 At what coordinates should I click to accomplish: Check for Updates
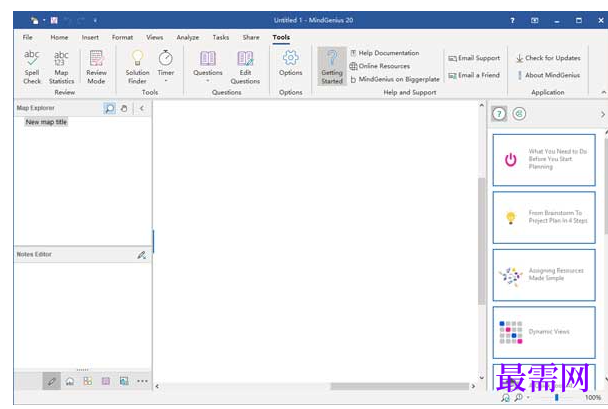548,58
